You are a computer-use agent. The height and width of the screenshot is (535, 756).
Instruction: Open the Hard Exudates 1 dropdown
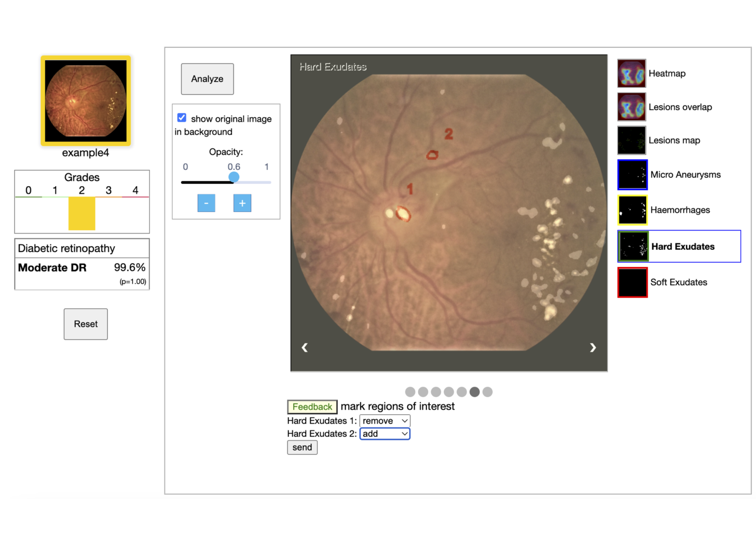pyautogui.click(x=384, y=421)
